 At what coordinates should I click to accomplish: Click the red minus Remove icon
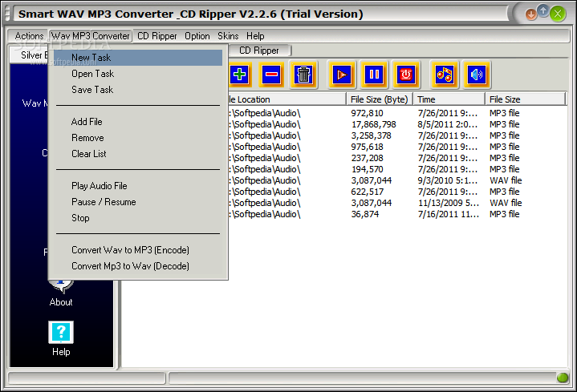[x=271, y=75]
